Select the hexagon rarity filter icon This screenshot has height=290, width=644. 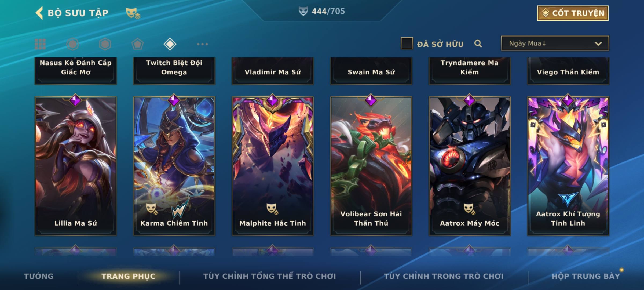point(105,44)
